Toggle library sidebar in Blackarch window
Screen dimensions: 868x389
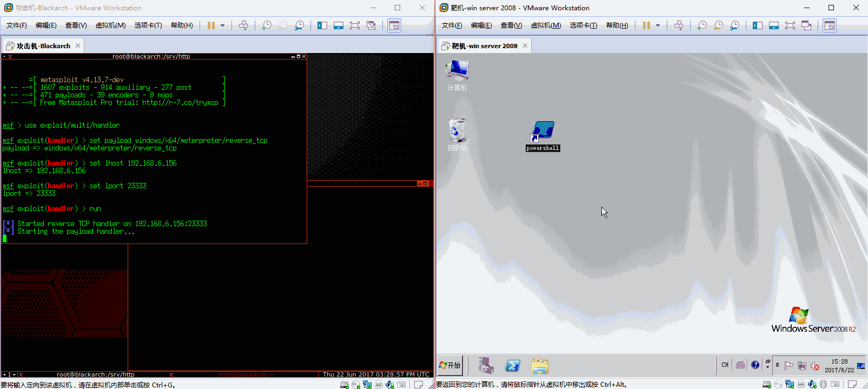(322, 25)
